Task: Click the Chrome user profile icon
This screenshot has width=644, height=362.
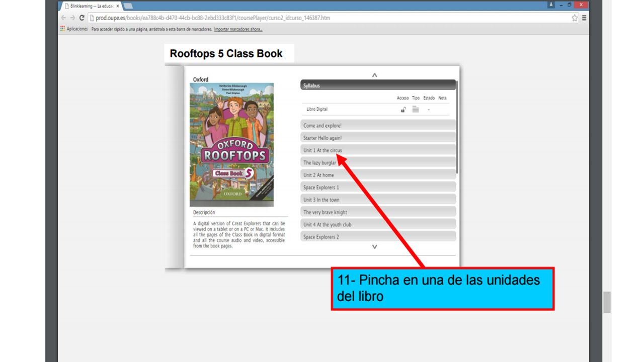Action: pyautogui.click(x=551, y=5)
